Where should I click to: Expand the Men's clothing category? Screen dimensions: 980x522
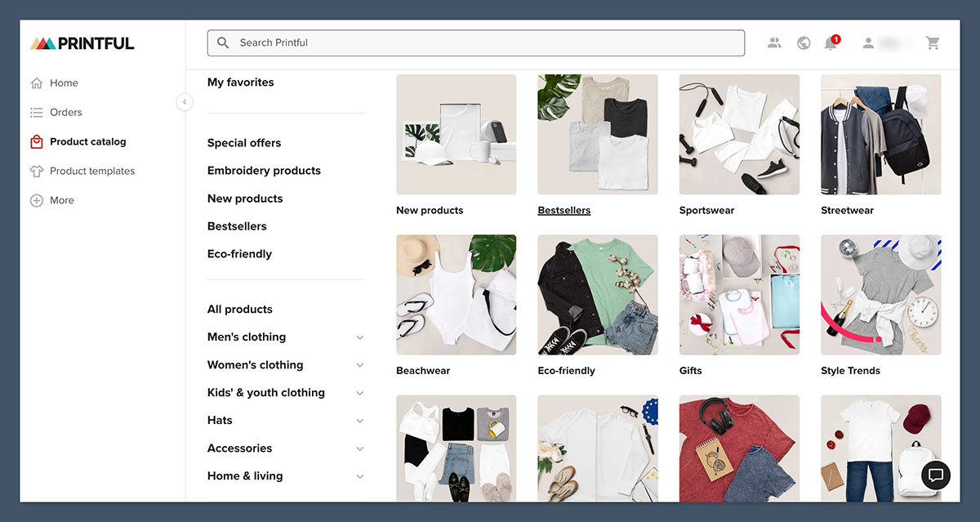click(360, 337)
